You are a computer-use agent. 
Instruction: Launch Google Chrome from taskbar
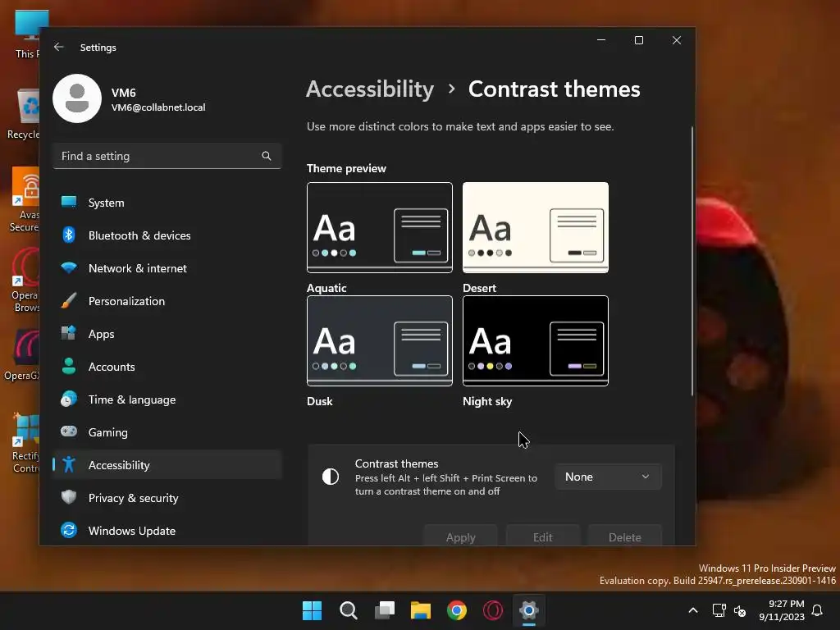tap(457, 610)
